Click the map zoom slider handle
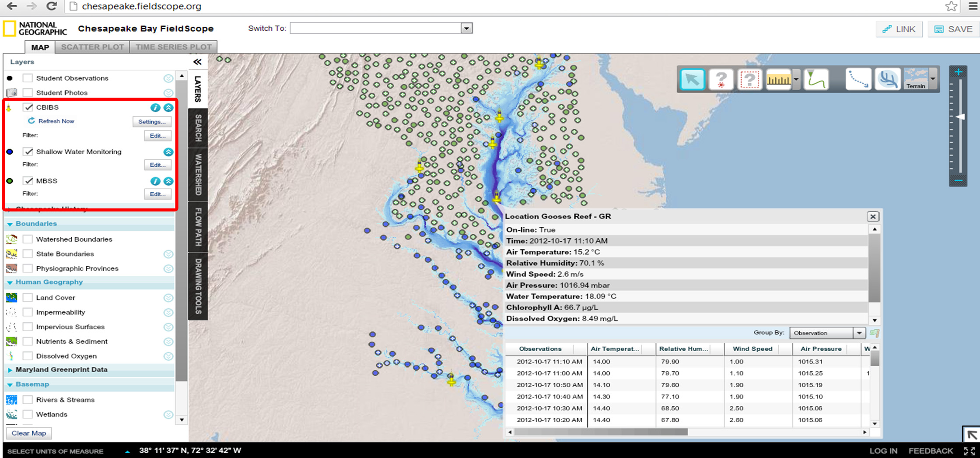 point(960,117)
